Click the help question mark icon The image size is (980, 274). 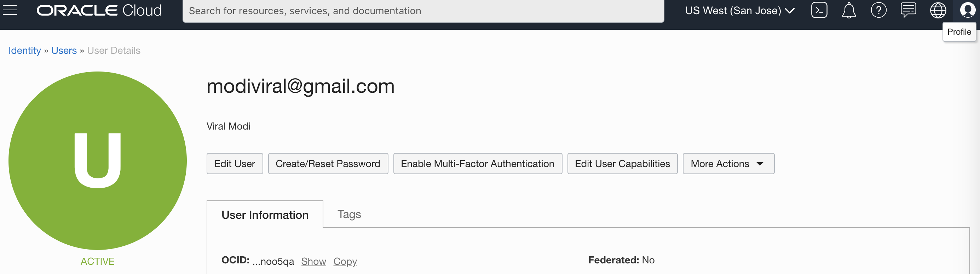(x=878, y=10)
